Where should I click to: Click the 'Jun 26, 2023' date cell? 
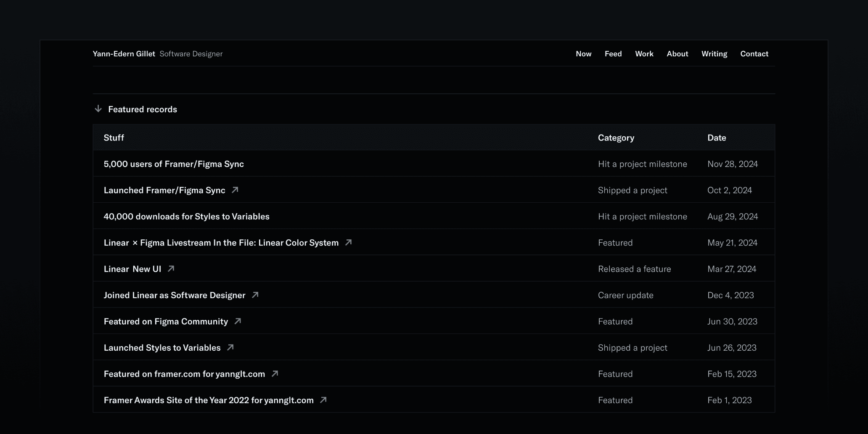(x=732, y=348)
